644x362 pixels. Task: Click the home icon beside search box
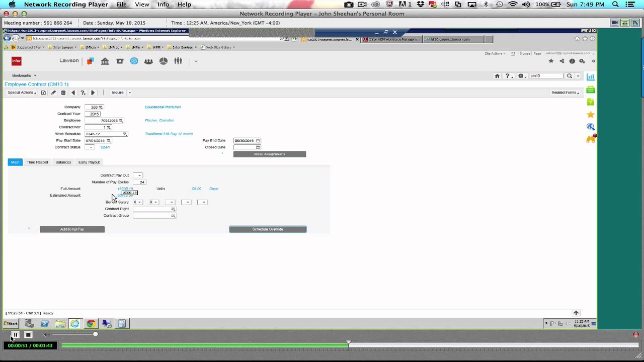[497, 76]
